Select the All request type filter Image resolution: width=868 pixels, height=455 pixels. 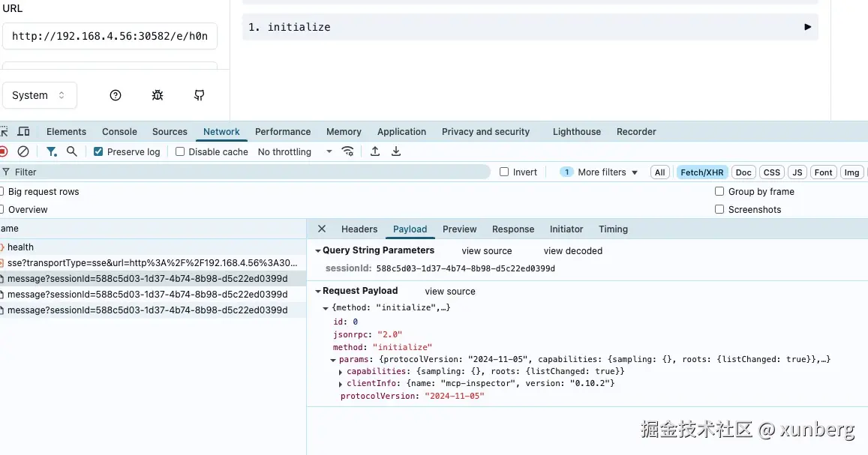660,172
